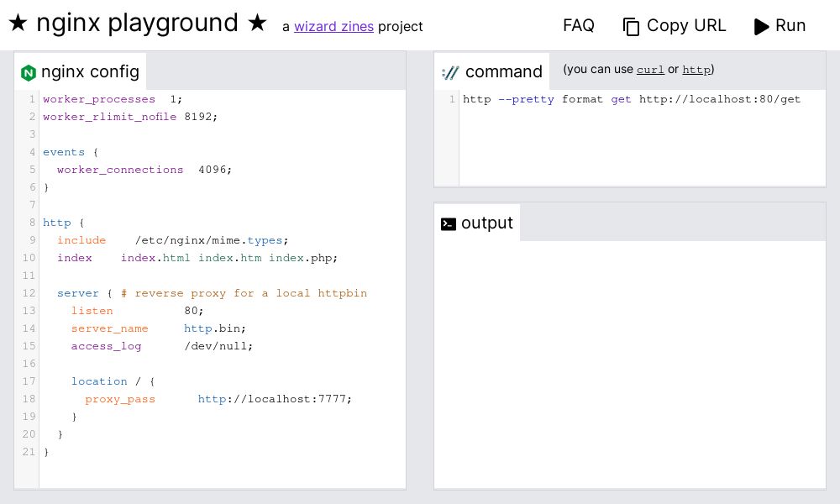Click the server keyword on line 12
Image resolution: width=840 pixels, height=504 pixels.
[x=77, y=293]
